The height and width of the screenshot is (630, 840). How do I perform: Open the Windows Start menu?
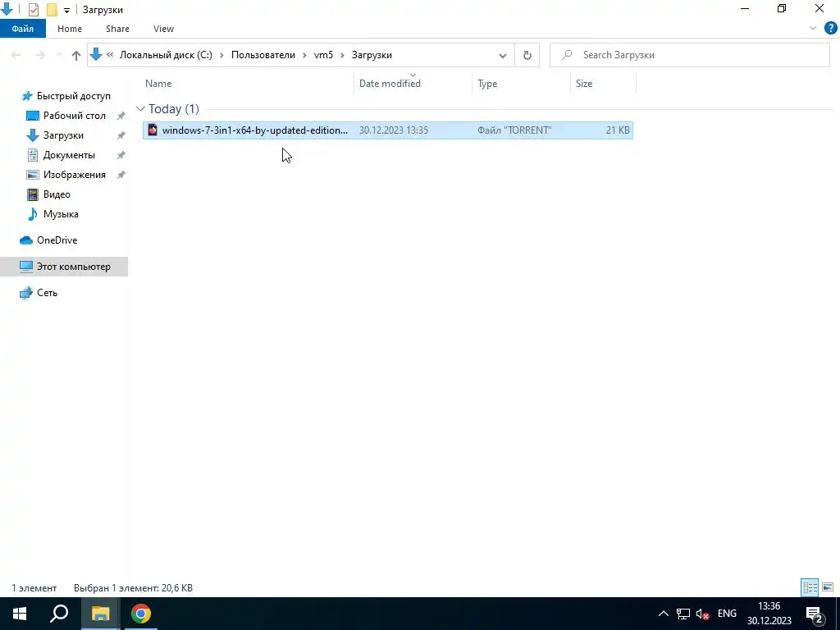[20, 614]
